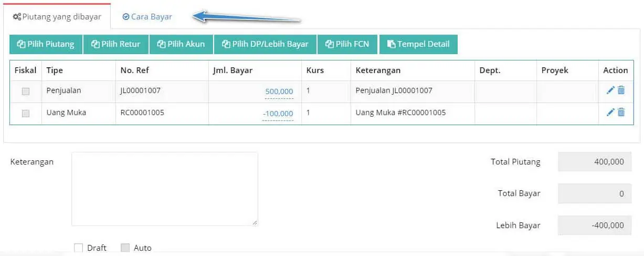The width and height of the screenshot is (644, 256).
Task: Tick the Auto checkbox
Action: (125, 248)
